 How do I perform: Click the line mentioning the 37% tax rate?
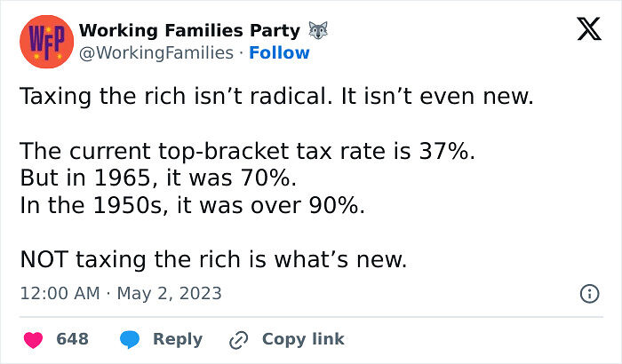pos(247,151)
